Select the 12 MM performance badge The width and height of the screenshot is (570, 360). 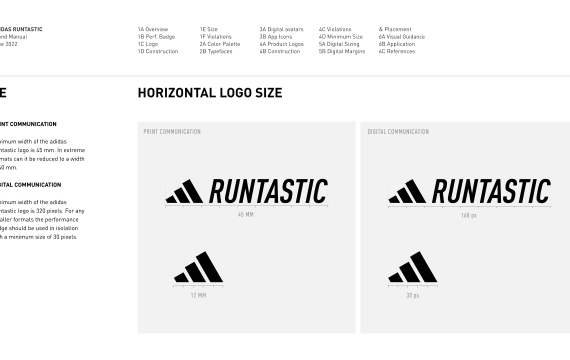pos(198,267)
